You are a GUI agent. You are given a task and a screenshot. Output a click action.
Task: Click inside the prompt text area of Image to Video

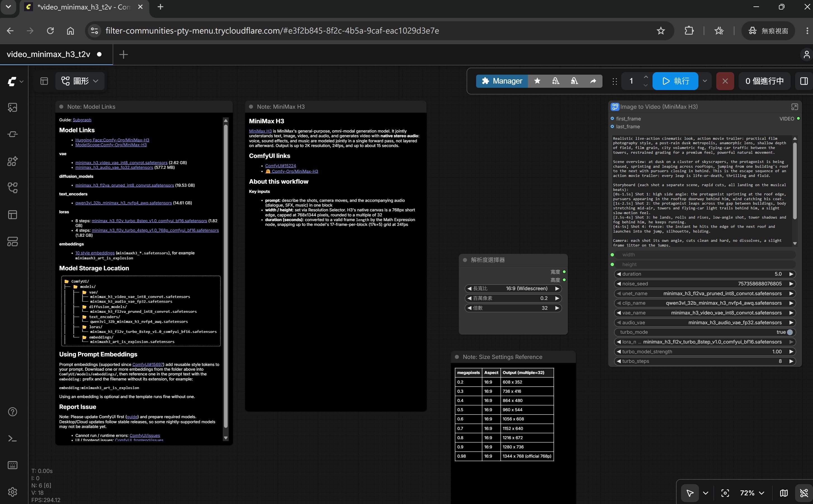click(x=701, y=191)
